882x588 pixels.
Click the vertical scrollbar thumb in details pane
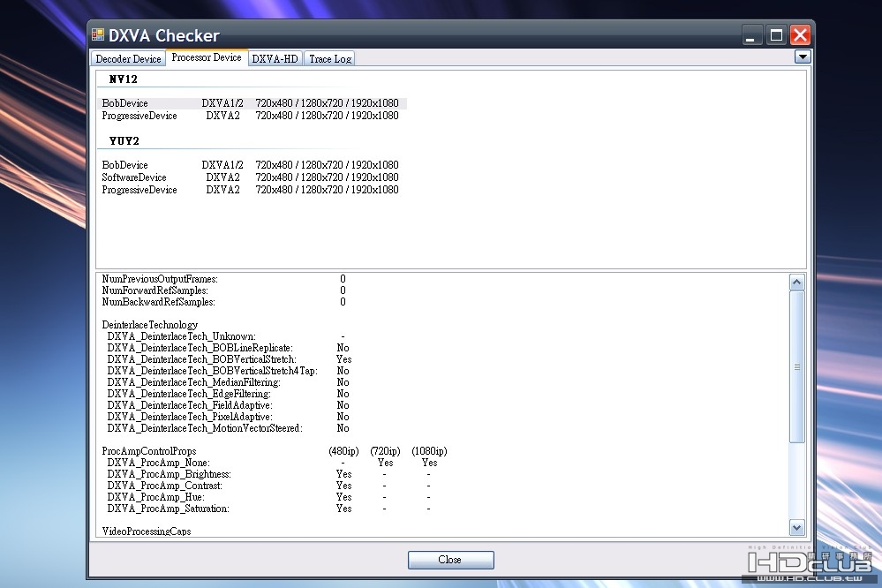pos(796,366)
